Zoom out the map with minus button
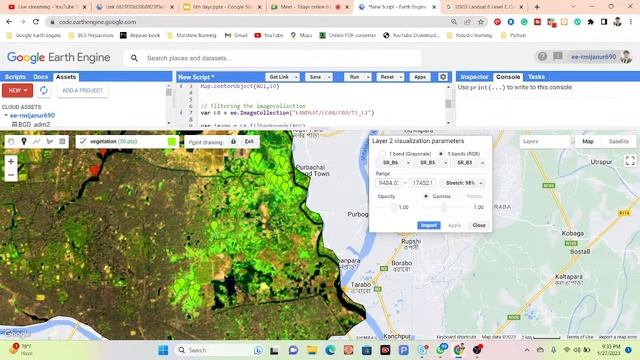 point(11,175)
